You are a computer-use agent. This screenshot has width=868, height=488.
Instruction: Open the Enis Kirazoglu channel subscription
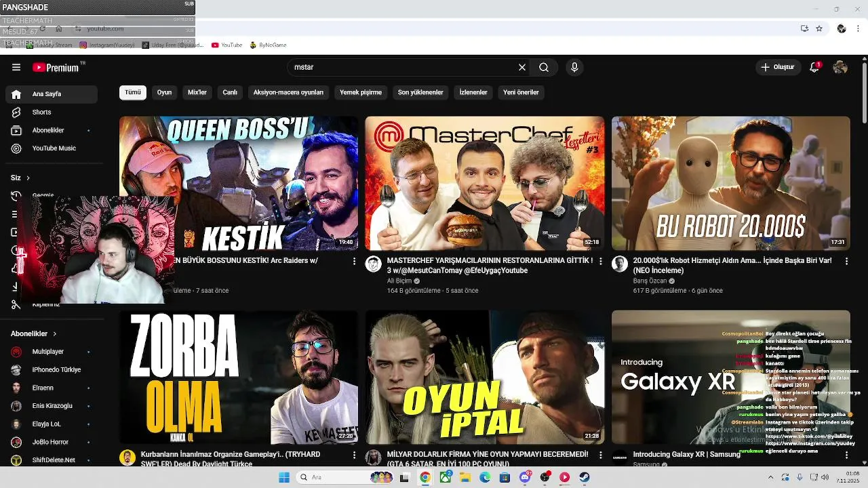tap(52, 406)
